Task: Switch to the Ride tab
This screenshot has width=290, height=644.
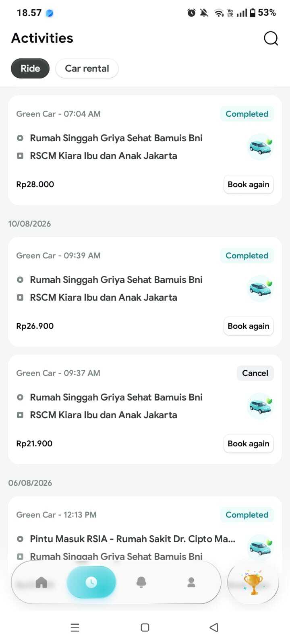Action: pyautogui.click(x=30, y=68)
